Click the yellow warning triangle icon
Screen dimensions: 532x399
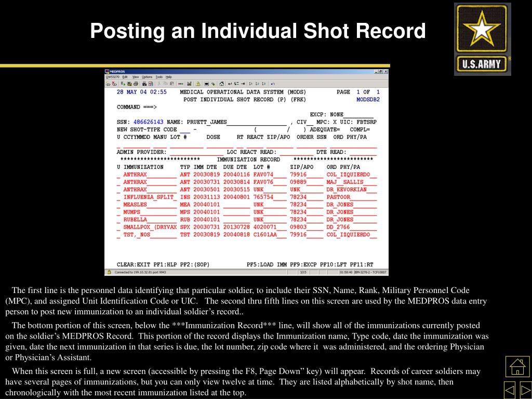pos(198,84)
